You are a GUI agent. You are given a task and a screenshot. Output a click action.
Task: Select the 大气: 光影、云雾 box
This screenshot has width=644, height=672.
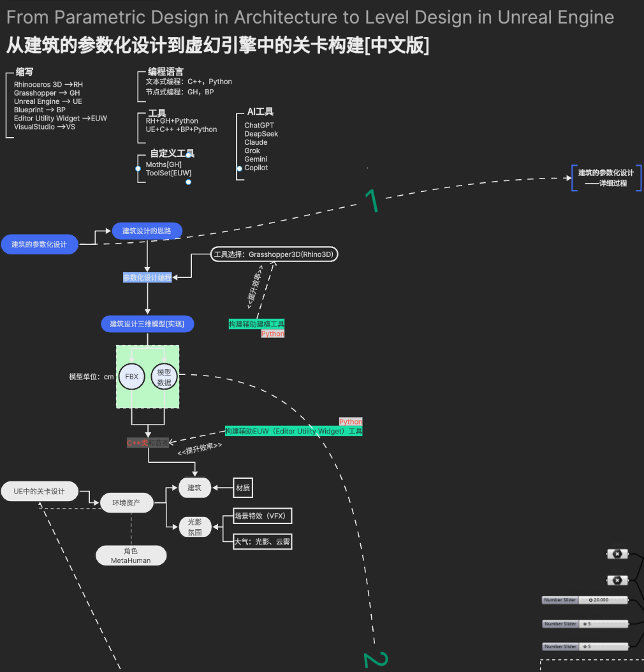click(x=263, y=542)
